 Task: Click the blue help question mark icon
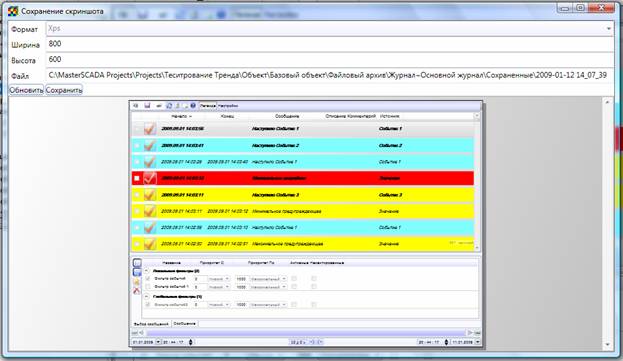(x=193, y=106)
